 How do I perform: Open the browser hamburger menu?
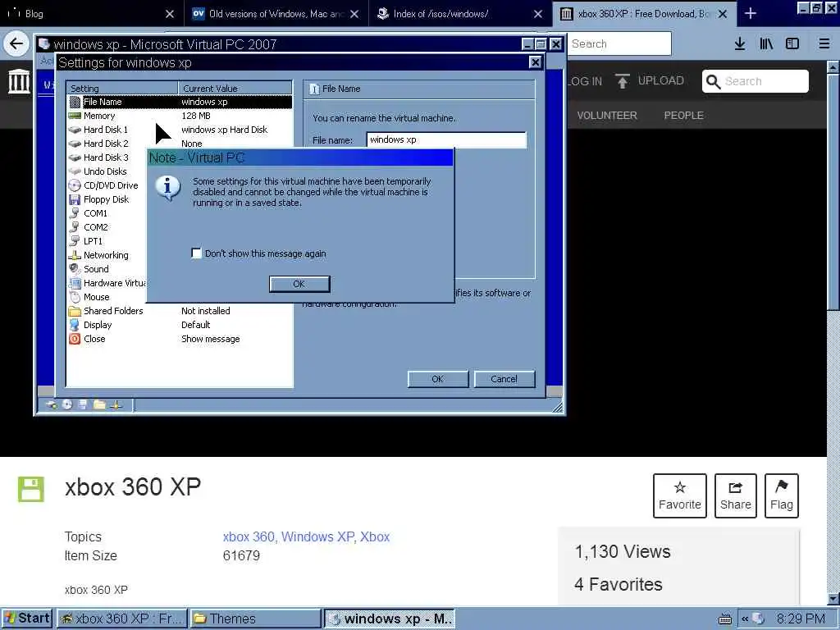pos(824,43)
